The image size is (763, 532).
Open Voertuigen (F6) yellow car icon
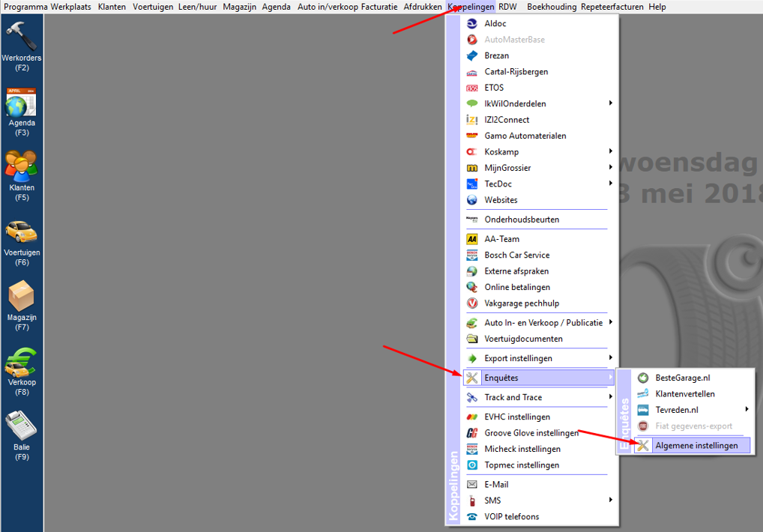(x=22, y=232)
